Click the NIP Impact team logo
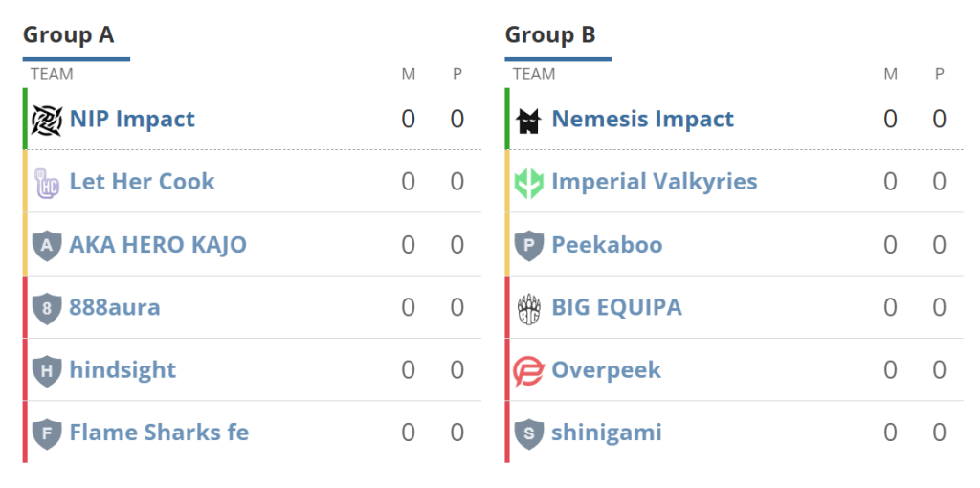 click(46, 120)
